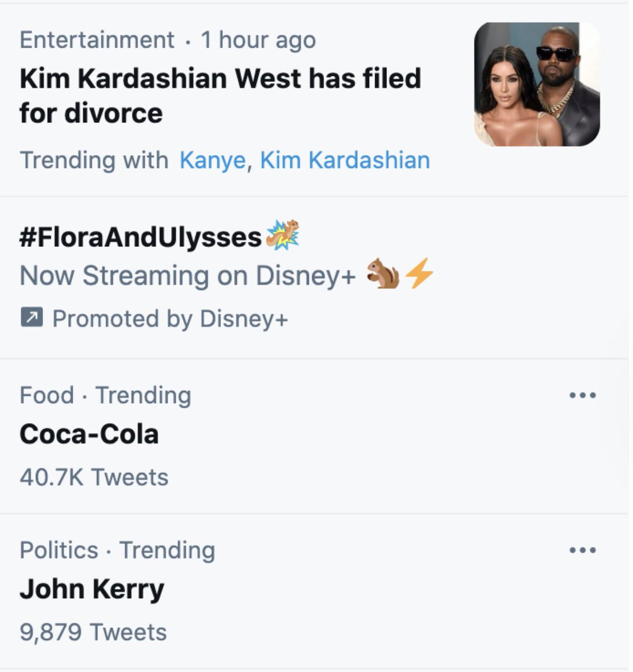
Task: Click the "Promoted by Disney+" label
Action: click(x=170, y=319)
